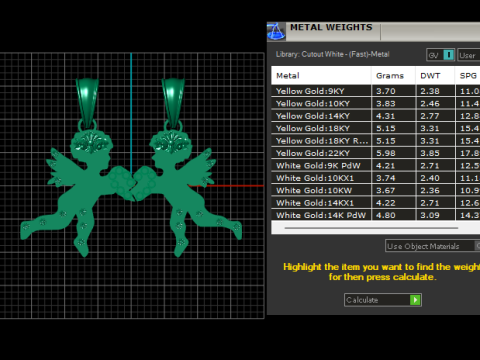The image size is (480, 360).
Task: Select the White Gold:10KW row
Action: pos(376,190)
